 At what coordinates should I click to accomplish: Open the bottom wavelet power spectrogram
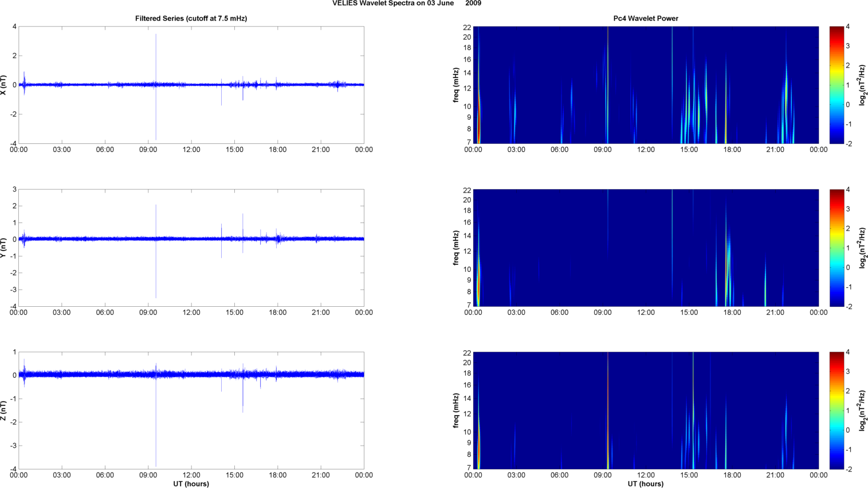[x=646, y=411]
